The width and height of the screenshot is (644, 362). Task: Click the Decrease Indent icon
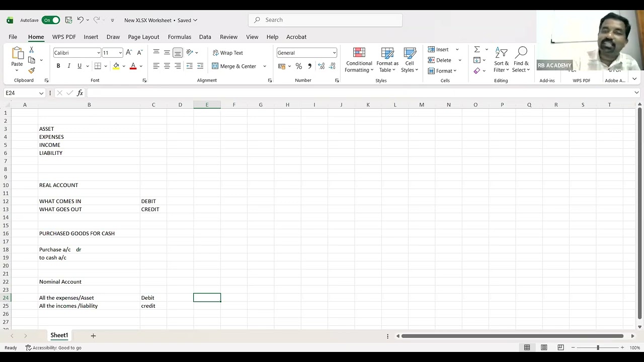pos(189,66)
